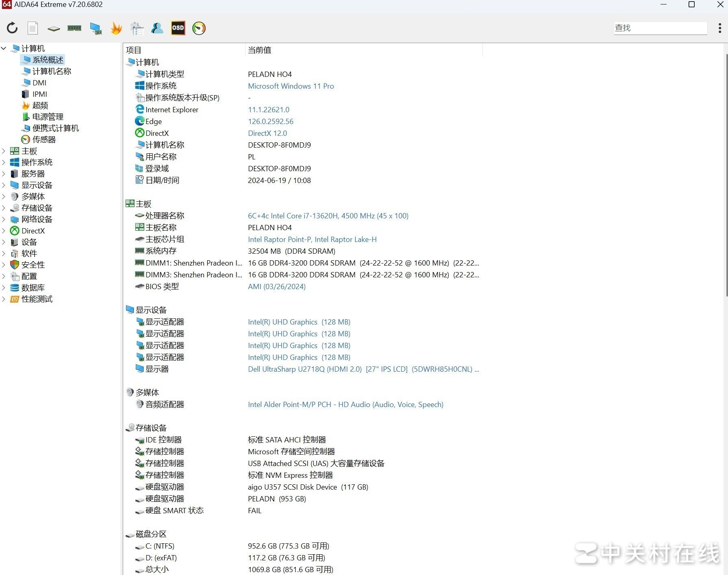Select the 硬盘 SMART 状态 row
This screenshot has width=728, height=575.
click(x=303, y=510)
